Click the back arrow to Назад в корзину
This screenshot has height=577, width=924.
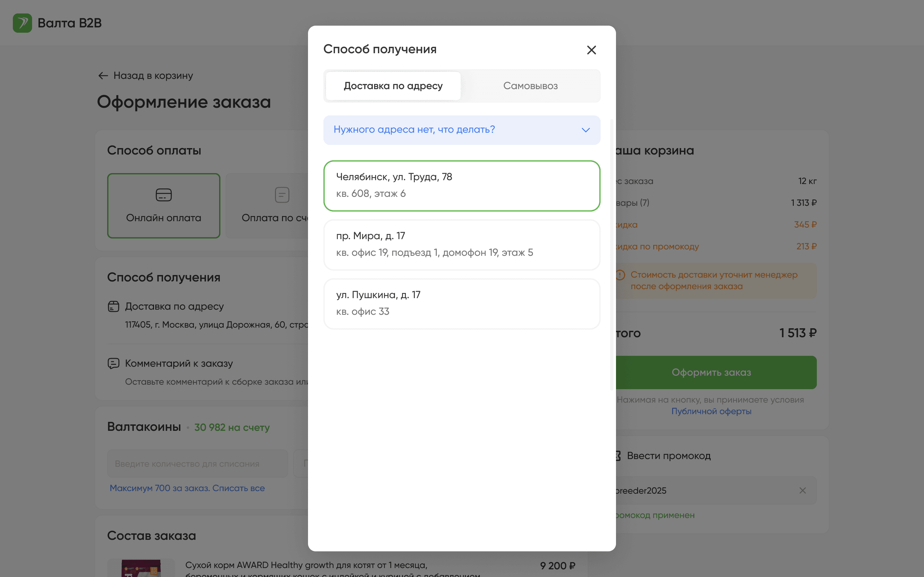point(103,76)
